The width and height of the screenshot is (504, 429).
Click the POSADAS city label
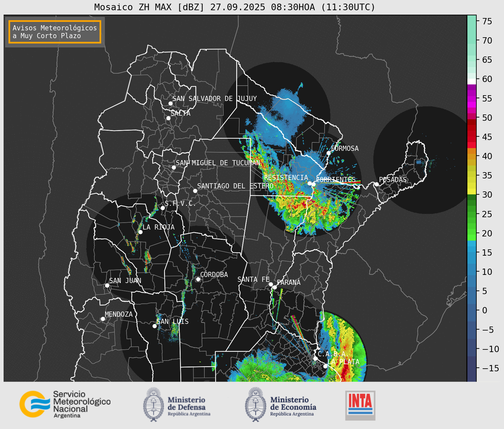point(393,180)
